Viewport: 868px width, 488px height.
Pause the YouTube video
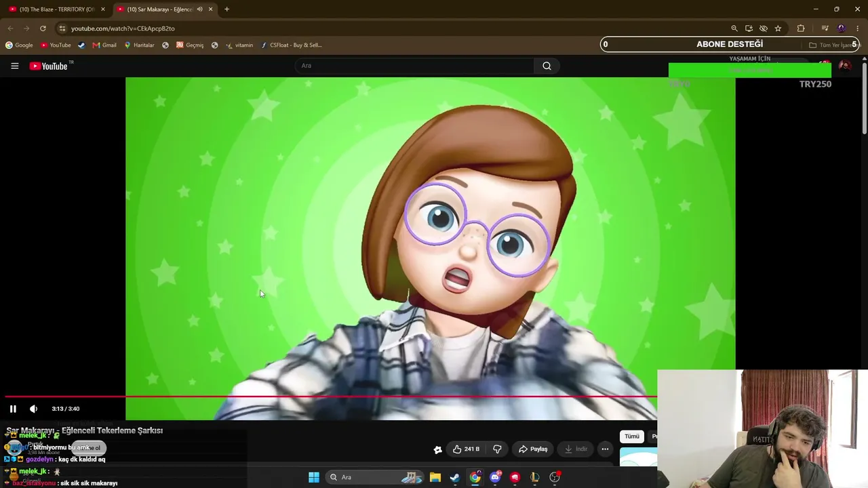[x=13, y=409]
